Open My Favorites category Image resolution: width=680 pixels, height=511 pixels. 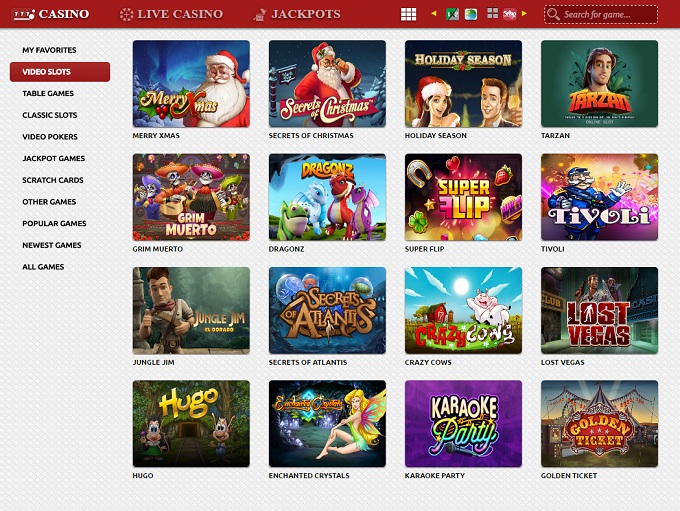point(49,50)
